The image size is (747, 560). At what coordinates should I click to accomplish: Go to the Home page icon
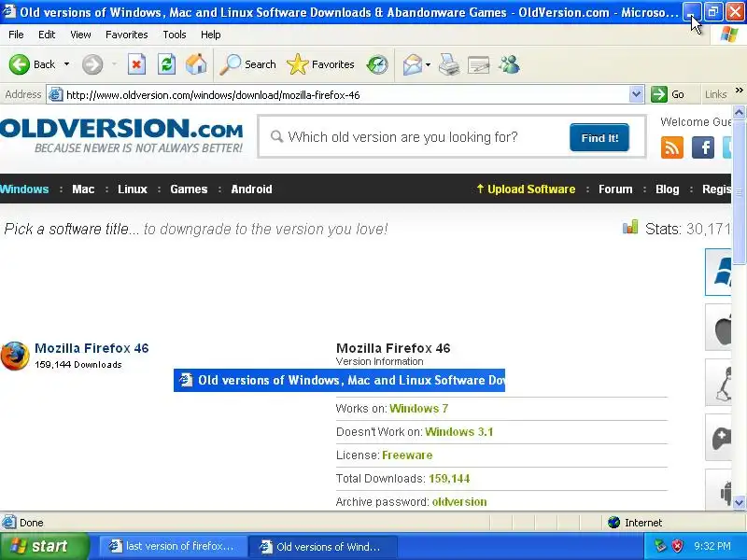click(196, 64)
